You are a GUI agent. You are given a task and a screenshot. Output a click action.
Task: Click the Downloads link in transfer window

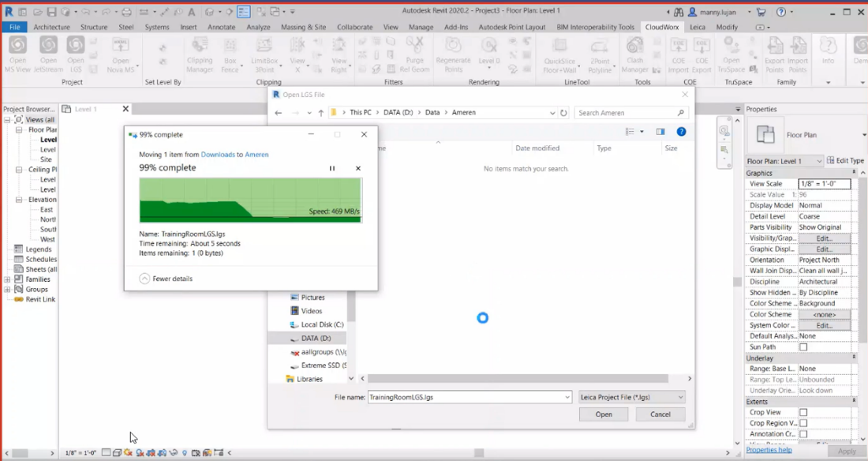pyautogui.click(x=218, y=155)
